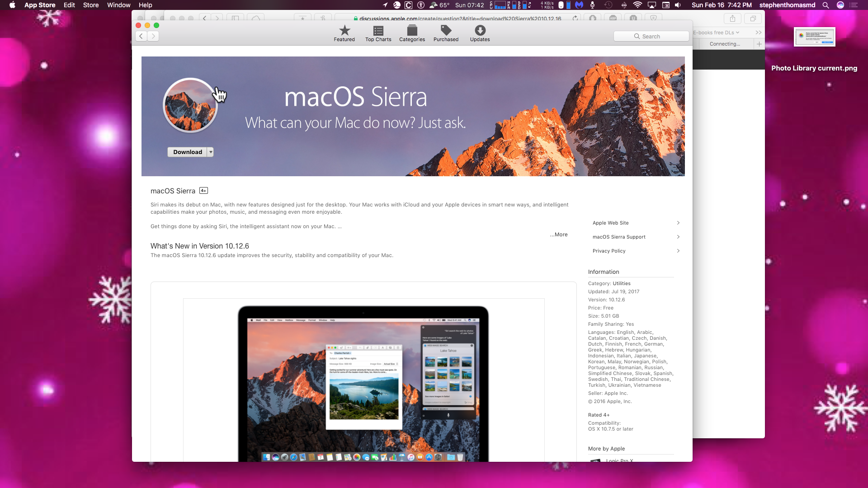Open Notification Center list icon
The width and height of the screenshot is (868, 488).
point(854,5)
